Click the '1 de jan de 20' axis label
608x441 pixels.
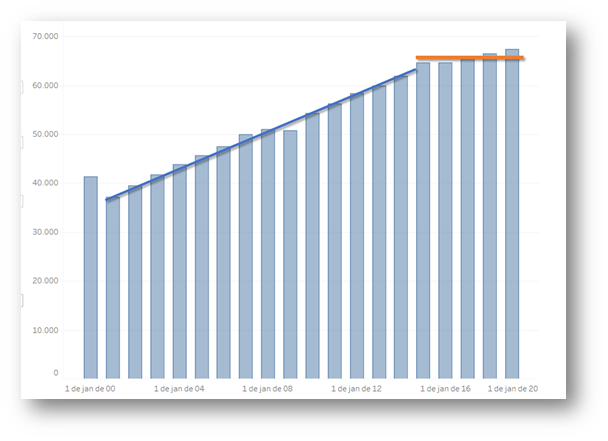tap(512, 388)
